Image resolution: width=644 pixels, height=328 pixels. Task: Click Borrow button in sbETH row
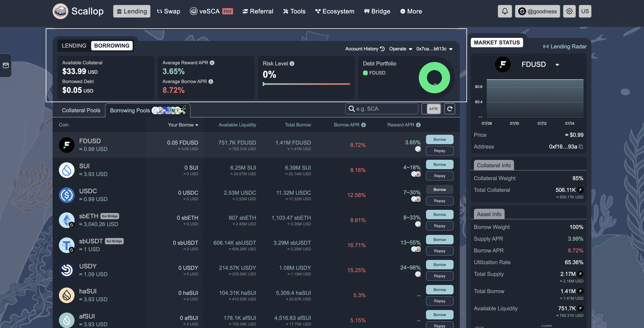tap(439, 215)
